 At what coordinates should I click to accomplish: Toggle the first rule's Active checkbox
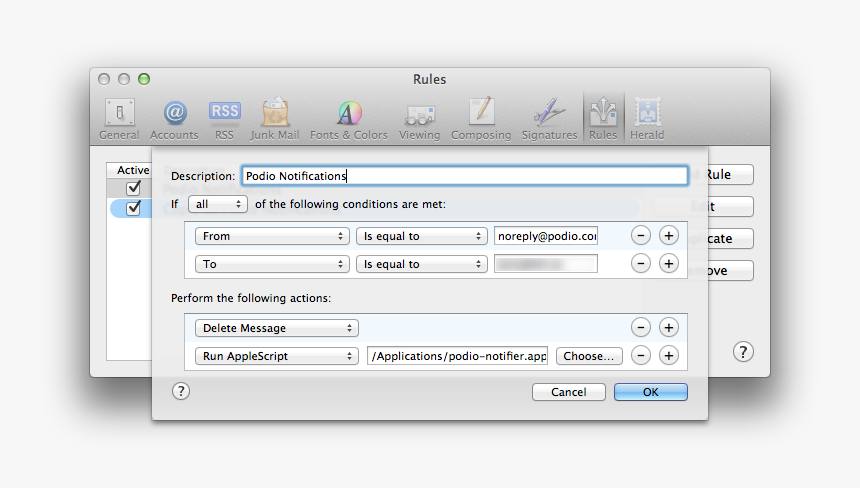click(133, 188)
